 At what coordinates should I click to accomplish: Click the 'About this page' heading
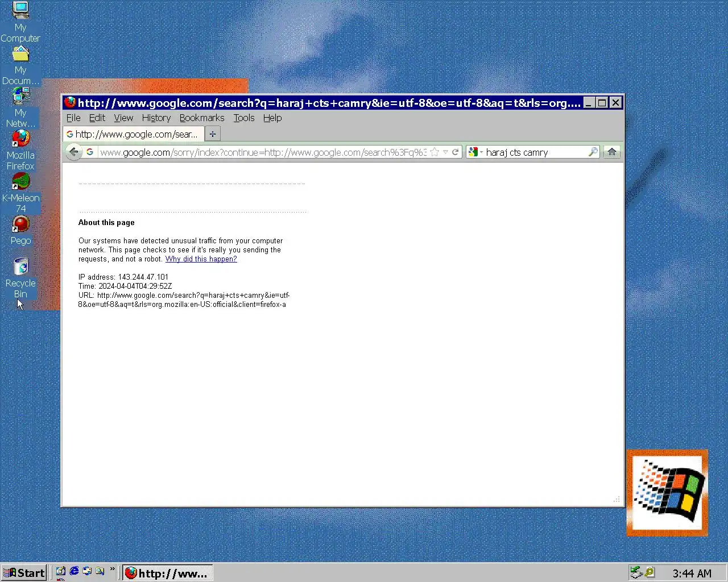(x=106, y=223)
